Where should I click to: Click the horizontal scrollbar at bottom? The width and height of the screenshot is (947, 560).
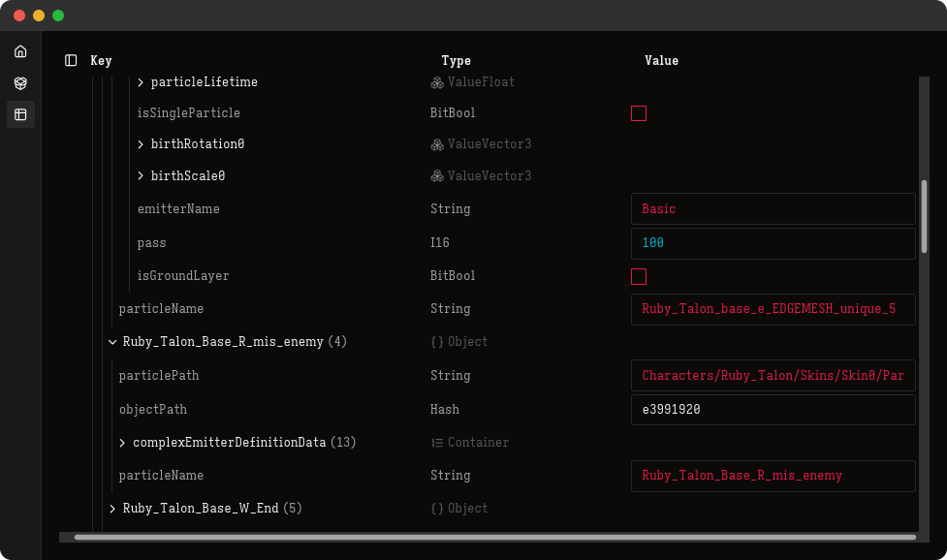coord(494,537)
